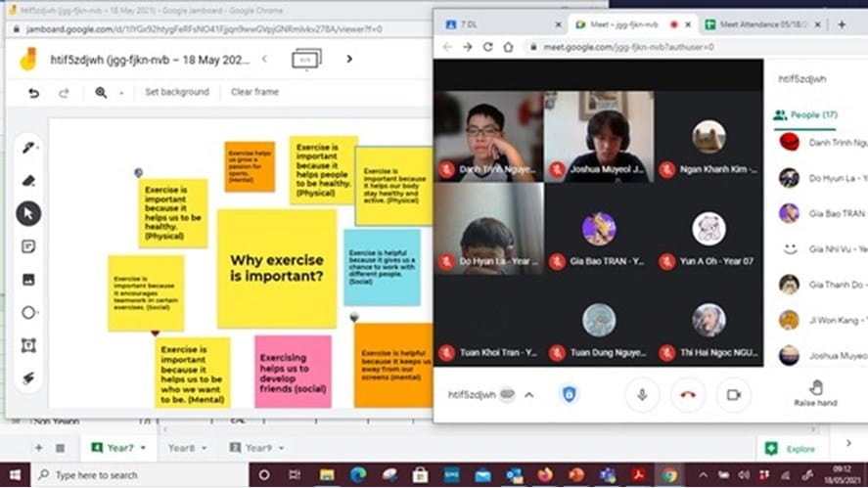Click the pink 'Exercising helps us' sticky note
This screenshot has width=868, height=488.
(293, 370)
